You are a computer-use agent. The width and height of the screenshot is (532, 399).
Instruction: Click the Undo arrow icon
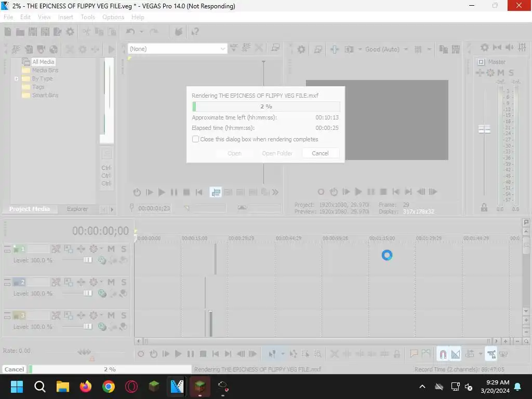pyautogui.click(x=130, y=32)
